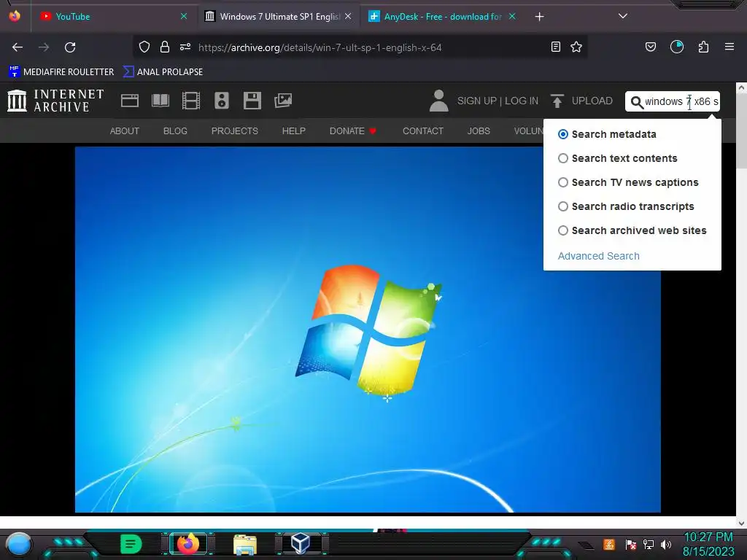
Task: Open the VirtualBox cube taskbar icon
Action: tap(301, 543)
